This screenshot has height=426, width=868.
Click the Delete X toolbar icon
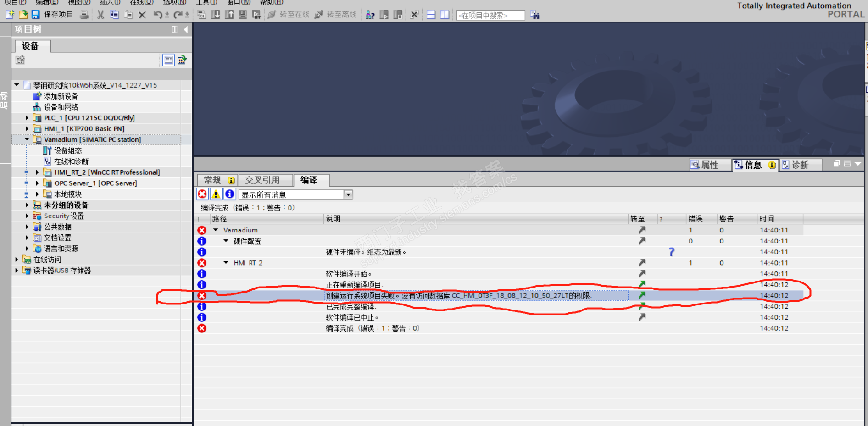142,15
